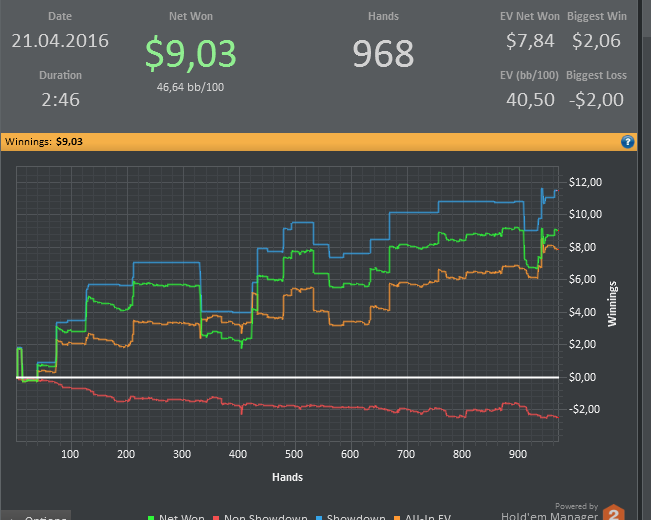
Task: Click the Date header label
Action: pyautogui.click(x=60, y=16)
